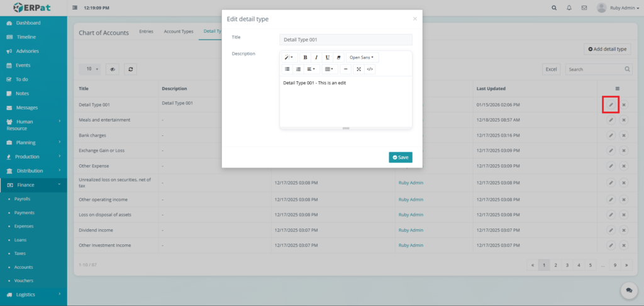Image resolution: width=644 pixels, height=306 pixels.
Task: Insert an unordered bullet list
Action: [x=287, y=69]
